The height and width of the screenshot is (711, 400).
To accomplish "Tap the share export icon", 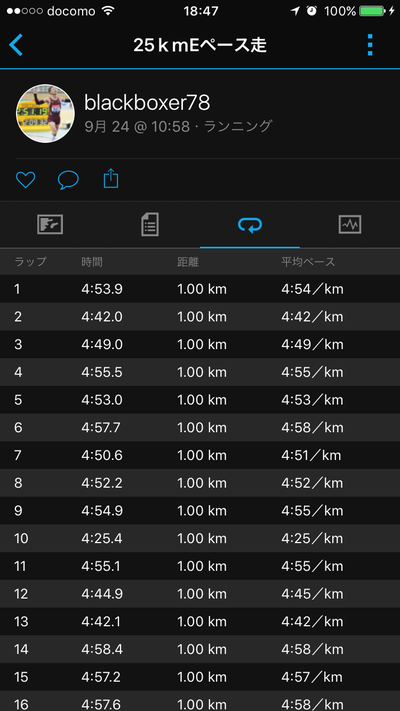I will point(111,179).
